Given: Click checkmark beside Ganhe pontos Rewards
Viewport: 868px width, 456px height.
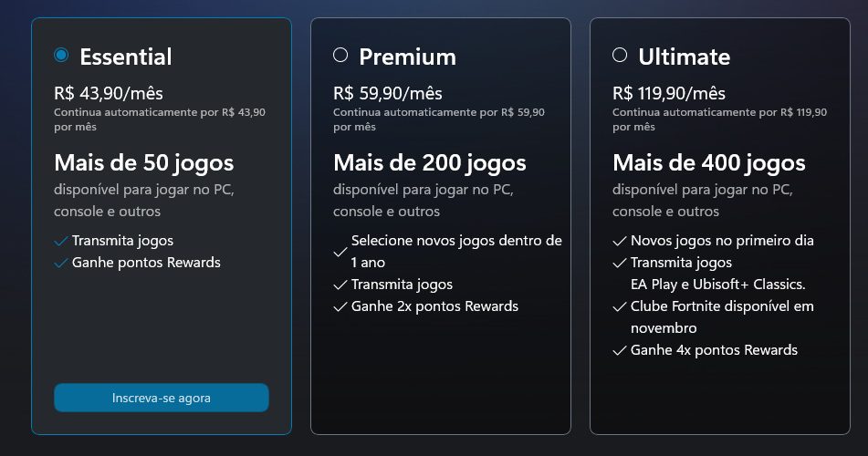Looking at the screenshot, I should (61, 264).
